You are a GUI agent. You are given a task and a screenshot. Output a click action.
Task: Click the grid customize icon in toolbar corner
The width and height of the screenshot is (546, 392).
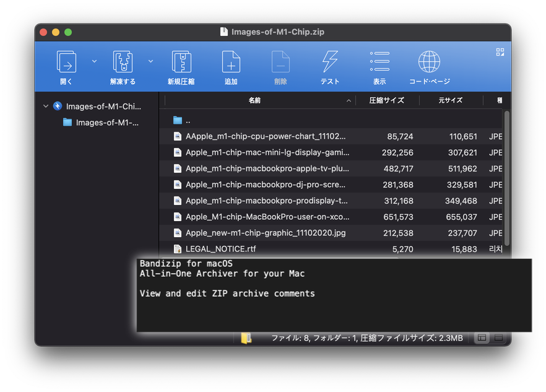tap(500, 52)
